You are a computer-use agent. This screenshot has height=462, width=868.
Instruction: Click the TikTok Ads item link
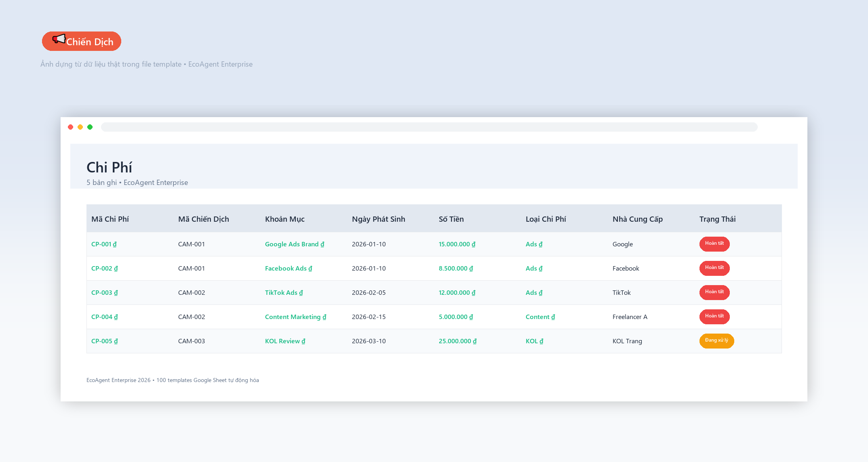pos(284,293)
